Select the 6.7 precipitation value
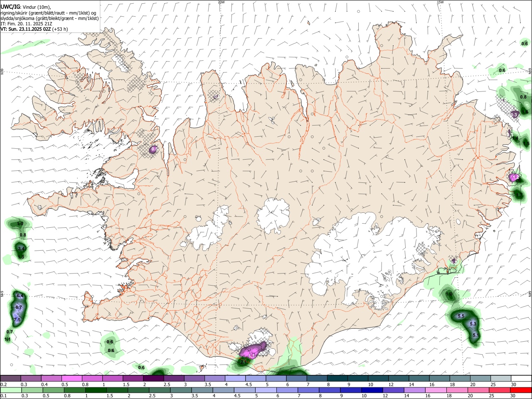Screen dimensions: 532x399 (18, 308)
